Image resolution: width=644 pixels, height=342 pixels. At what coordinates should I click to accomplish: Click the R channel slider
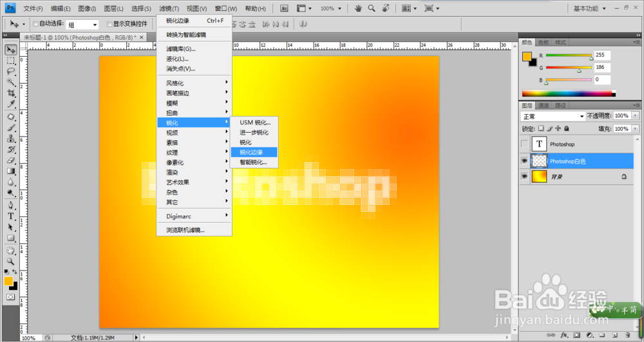[569, 56]
